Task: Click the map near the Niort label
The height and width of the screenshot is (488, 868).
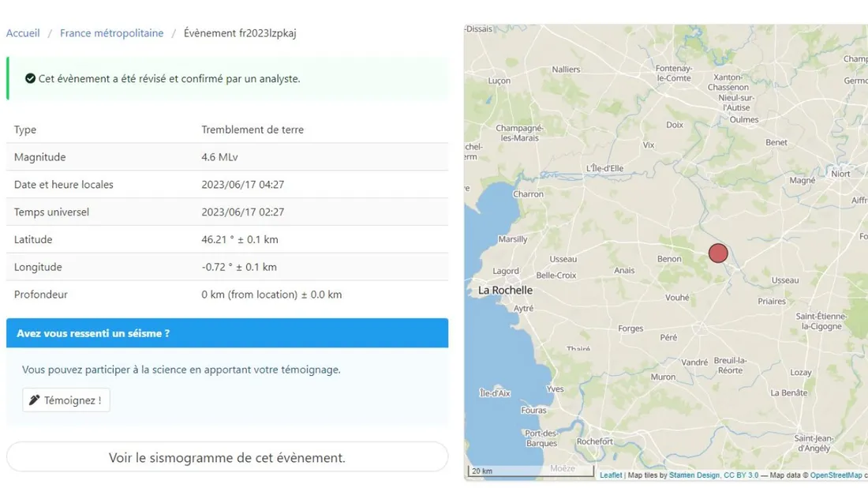Action: (841, 172)
